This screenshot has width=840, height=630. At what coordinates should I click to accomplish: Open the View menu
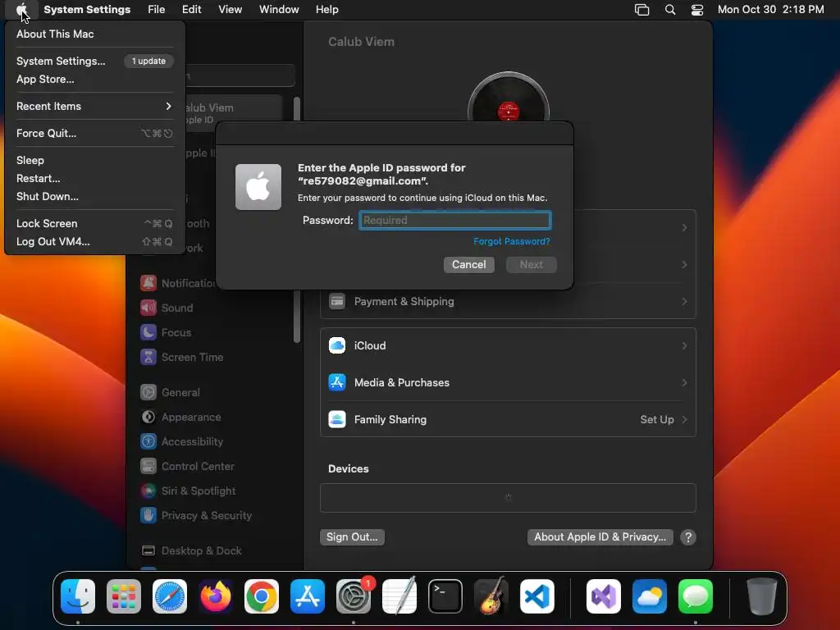click(x=230, y=10)
